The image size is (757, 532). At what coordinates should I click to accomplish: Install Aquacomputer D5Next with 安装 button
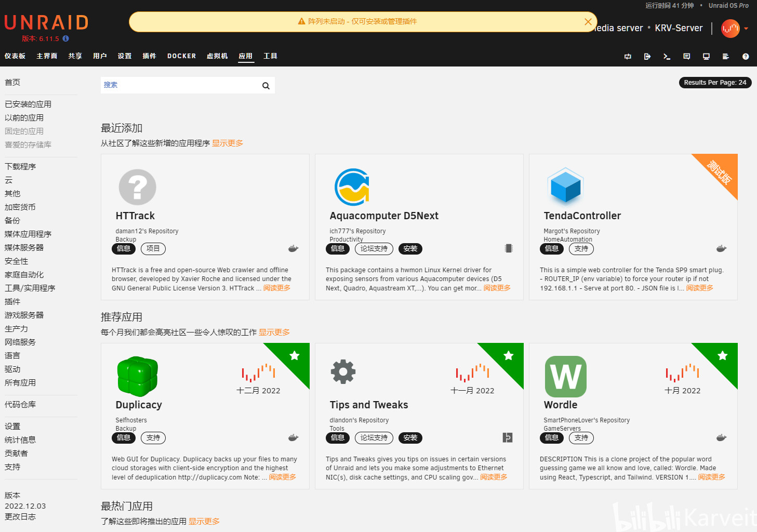410,249
